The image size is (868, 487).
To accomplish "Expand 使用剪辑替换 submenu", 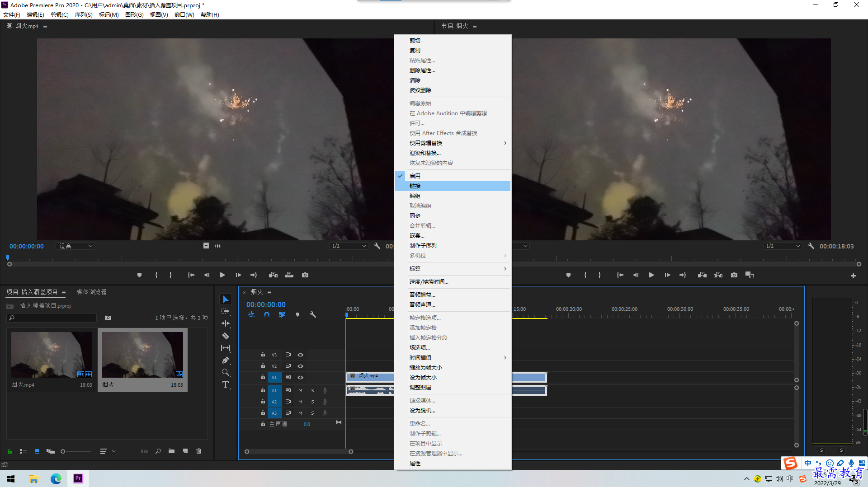I will point(453,143).
